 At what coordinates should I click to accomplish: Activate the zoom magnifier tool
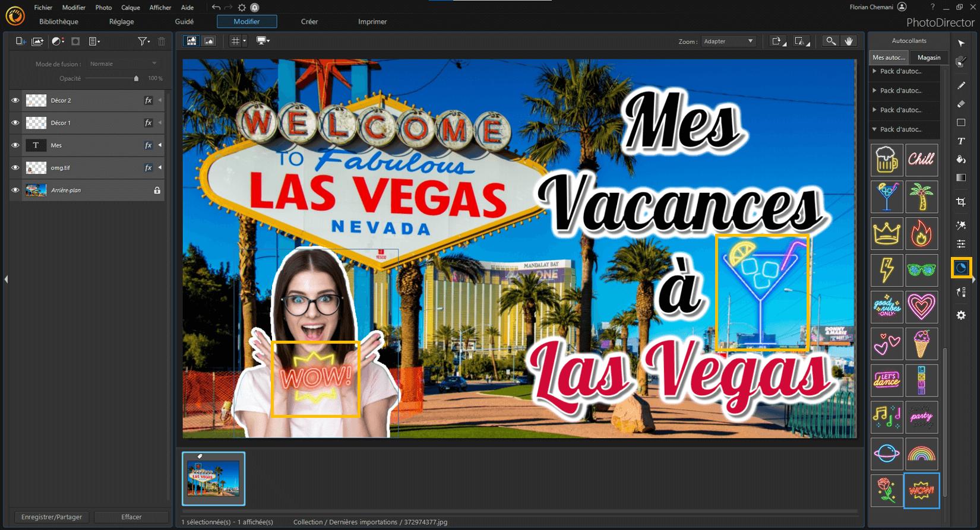pos(831,41)
